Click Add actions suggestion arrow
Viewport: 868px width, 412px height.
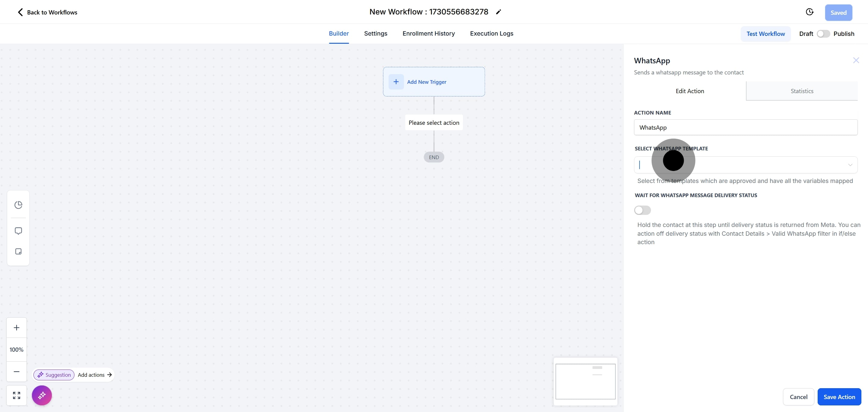tap(109, 375)
